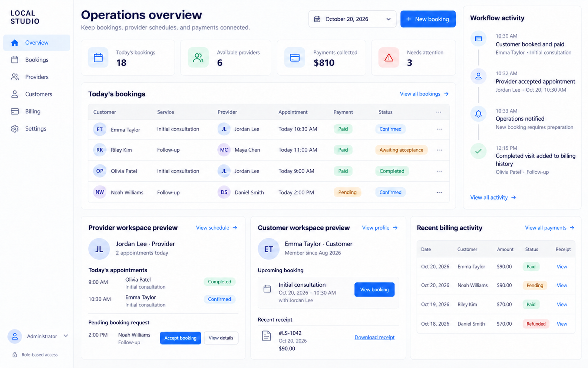
Task: Click the calendar icon in Upcoming booking card
Action: 267,289
